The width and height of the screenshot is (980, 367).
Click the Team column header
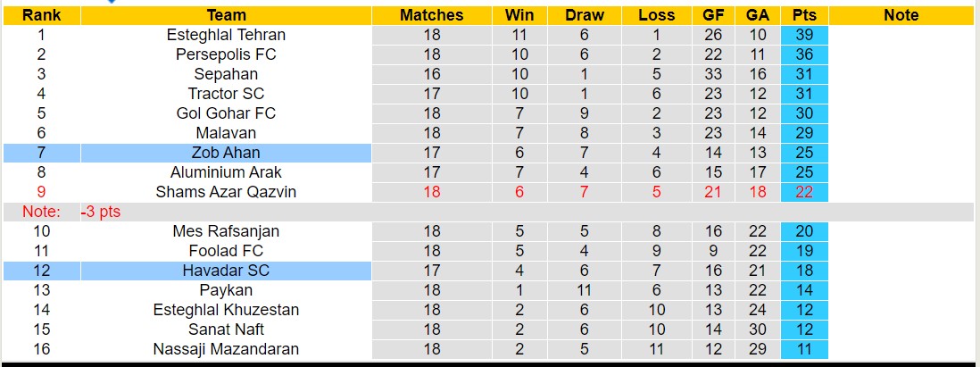click(x=226, y=15)
